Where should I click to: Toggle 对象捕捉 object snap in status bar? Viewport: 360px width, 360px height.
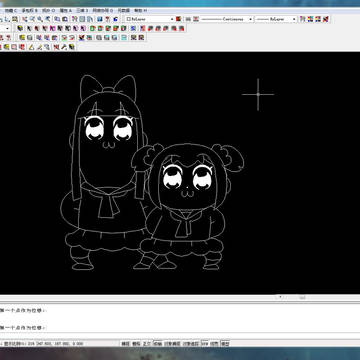[x=172, y=343]
